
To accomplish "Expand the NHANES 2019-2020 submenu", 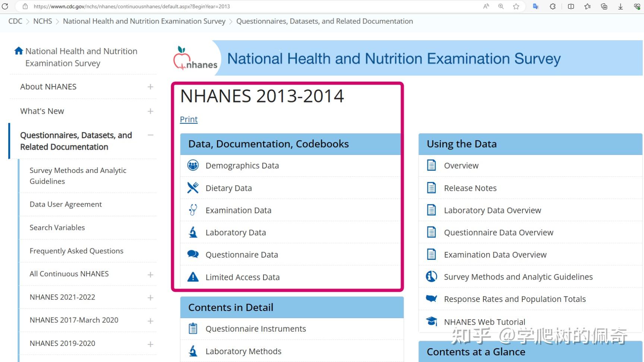I will coord(151,344).
